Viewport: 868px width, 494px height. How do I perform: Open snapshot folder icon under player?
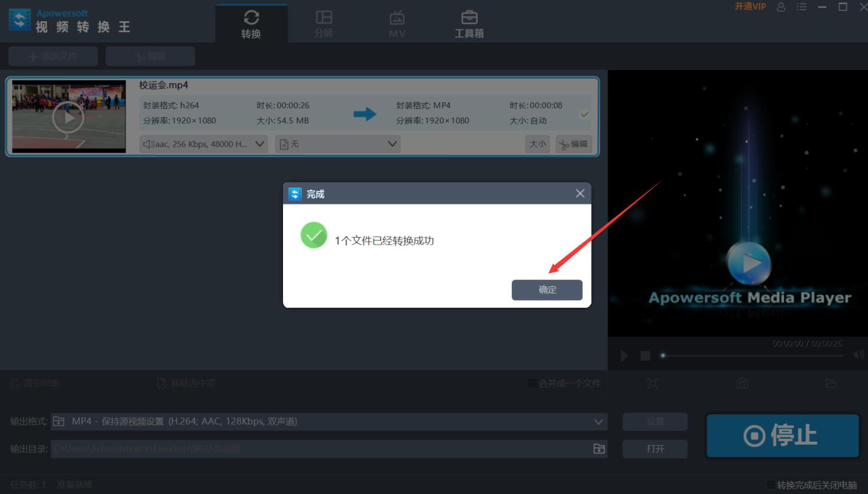pos(831,384)
